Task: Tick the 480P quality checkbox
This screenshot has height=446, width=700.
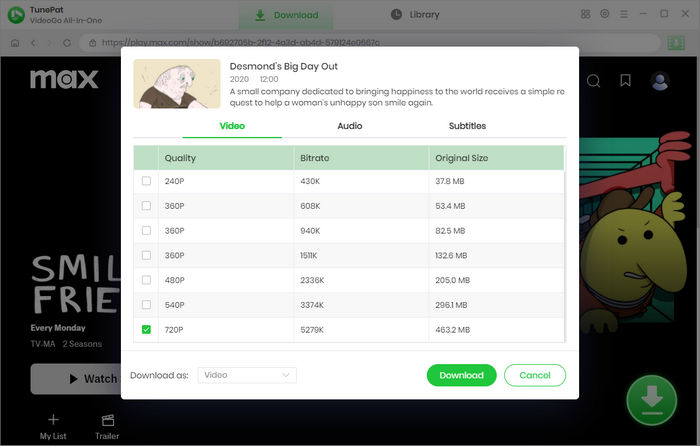Action: tap(147, 280)
